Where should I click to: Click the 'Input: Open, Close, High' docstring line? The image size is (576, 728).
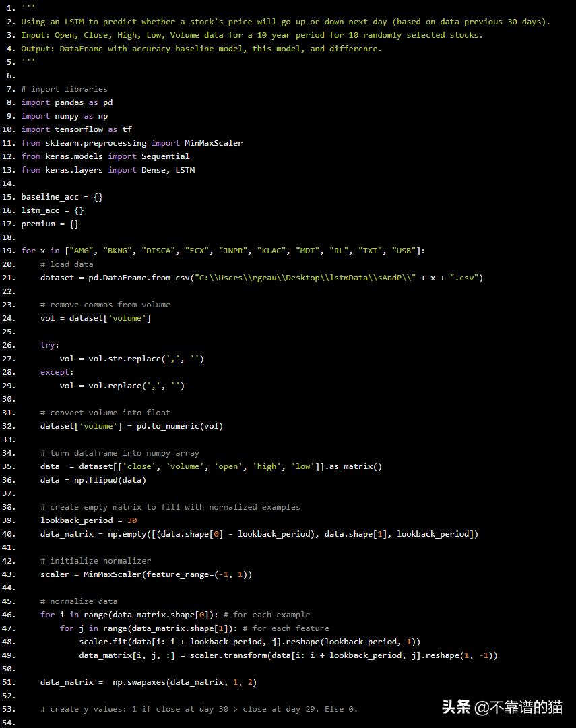coord(252,35)
